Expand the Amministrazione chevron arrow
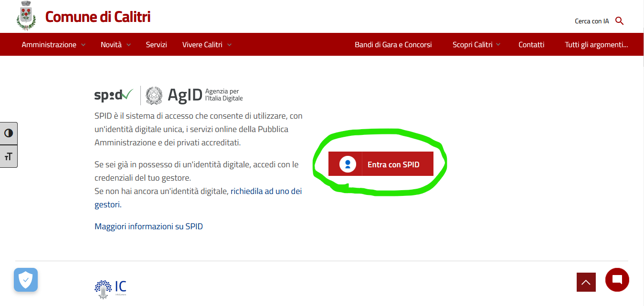 [x=83, y=45]
